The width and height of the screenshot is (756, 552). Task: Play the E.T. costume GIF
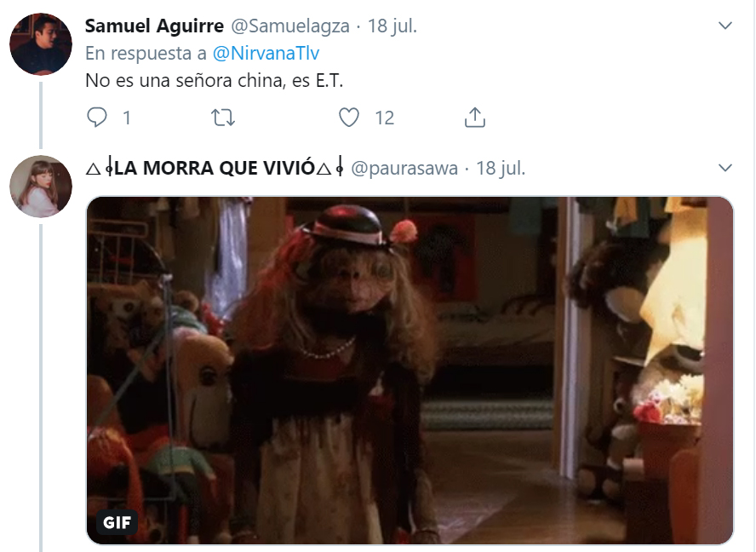tap(409, 370)
